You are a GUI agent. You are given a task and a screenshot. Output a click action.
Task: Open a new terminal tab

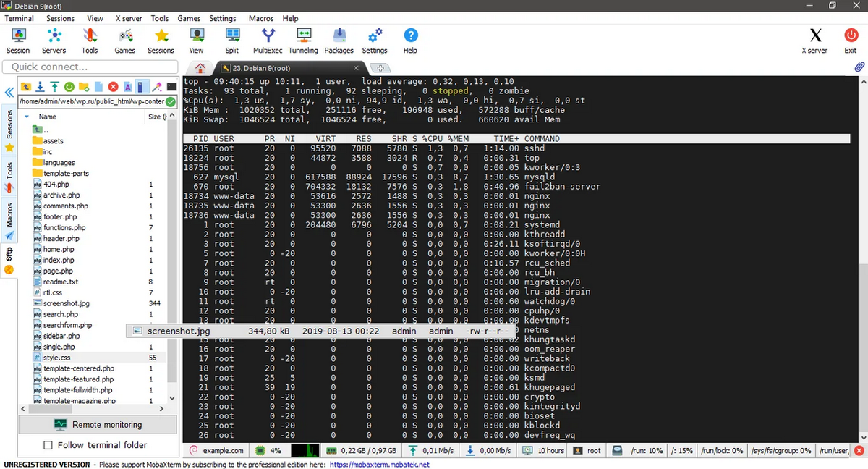coord(380,68)
